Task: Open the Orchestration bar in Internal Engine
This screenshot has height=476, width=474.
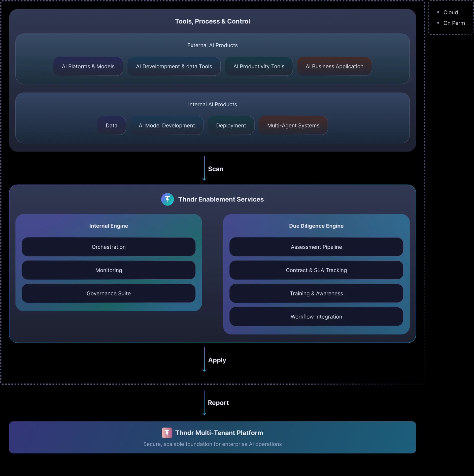Action: [x=109, y=247]
